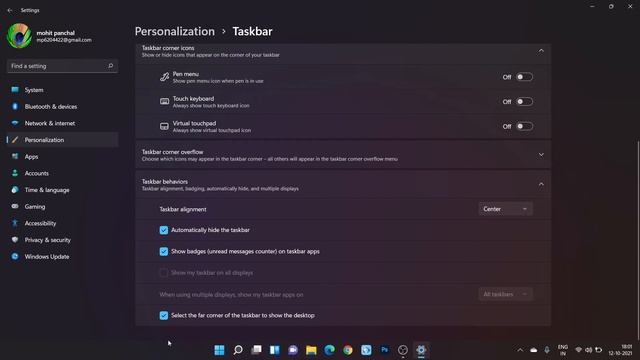Click the Find a setting search box
640x360 pixels.
tap(62, 66)
